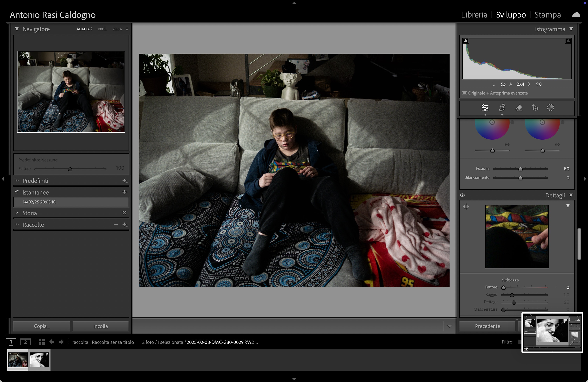The width and height of the screenshot is (588, 382).
Task: Open the Masking tool
Action: click(550, 108)
